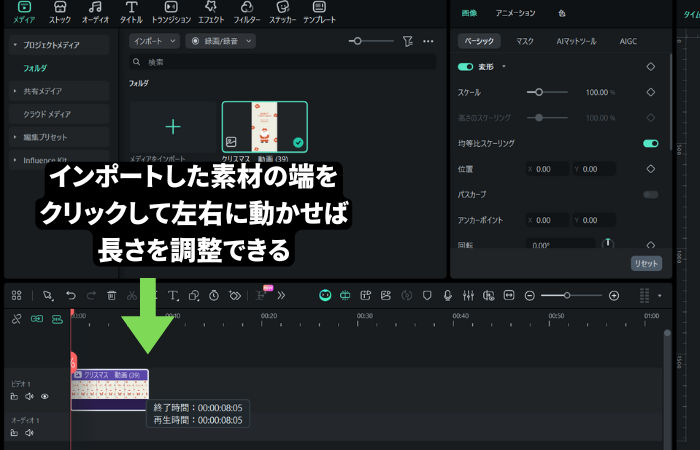This screenshot has width=700, height=450.
Task: Start voiceover with microphone icon
Action: coord(447,295)
